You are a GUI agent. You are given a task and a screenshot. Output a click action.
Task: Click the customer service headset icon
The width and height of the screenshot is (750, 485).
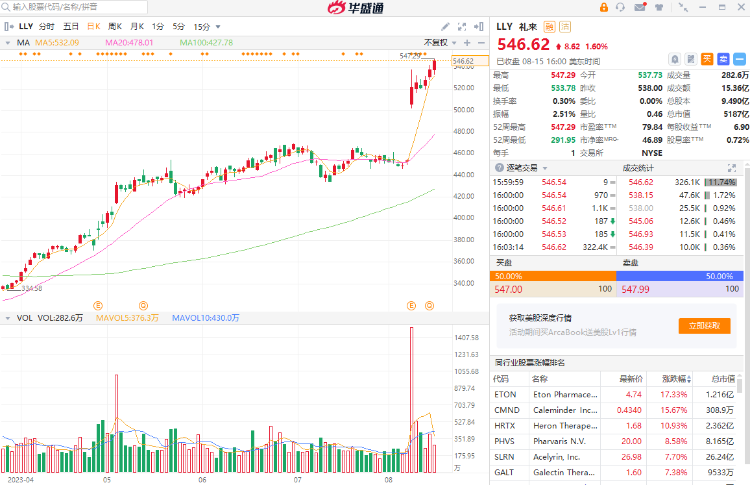621,7
